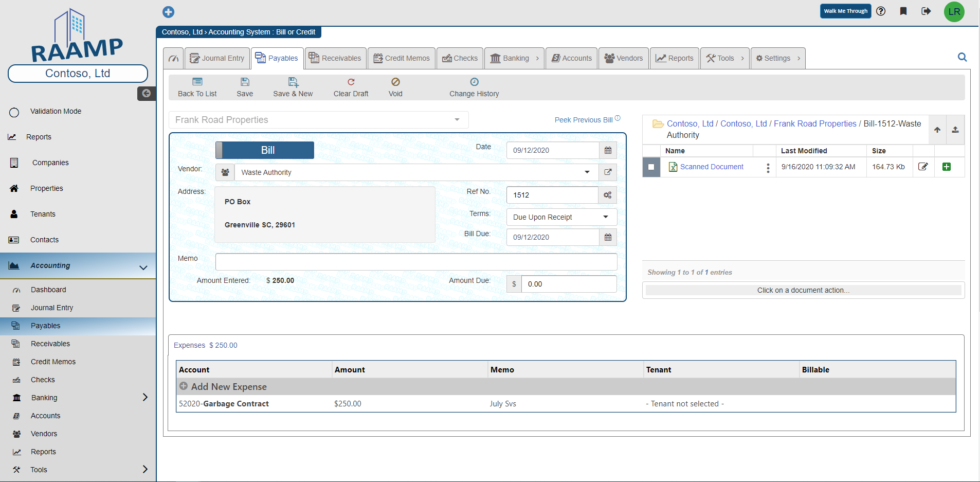Click the Peek Previous Bill link
980x482 pixels.
pos(584,120)
